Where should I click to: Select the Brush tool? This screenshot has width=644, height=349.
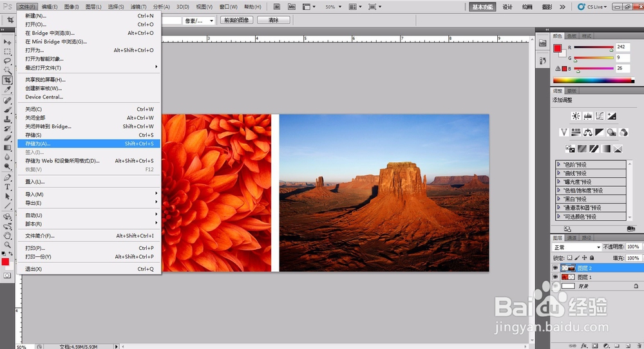pos(7,109)
